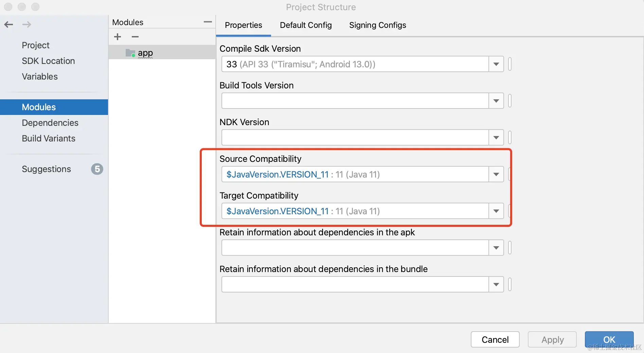Open the Suggestions section

coord(46,169)
